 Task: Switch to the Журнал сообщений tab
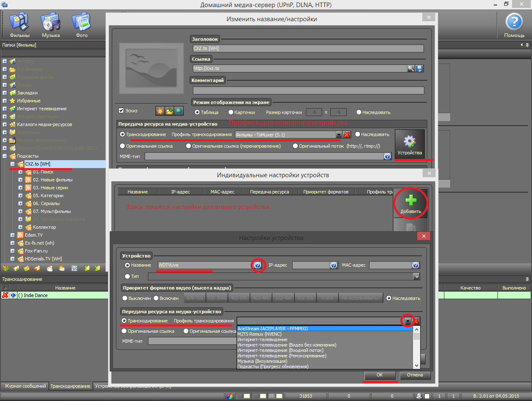click(25, 386)
